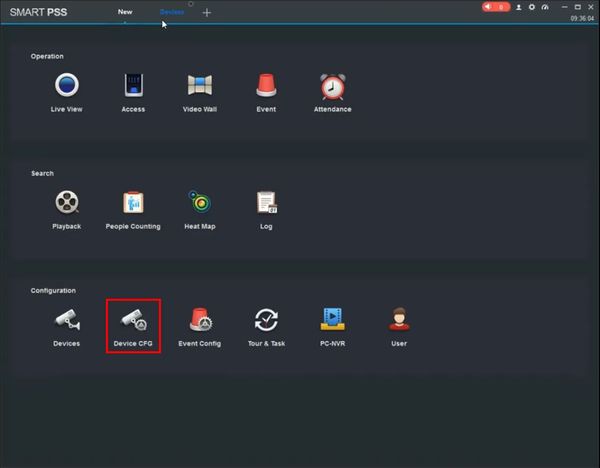Open Tour & Task configuration
This screenshot has width=600, height=468.
(266, 321)
